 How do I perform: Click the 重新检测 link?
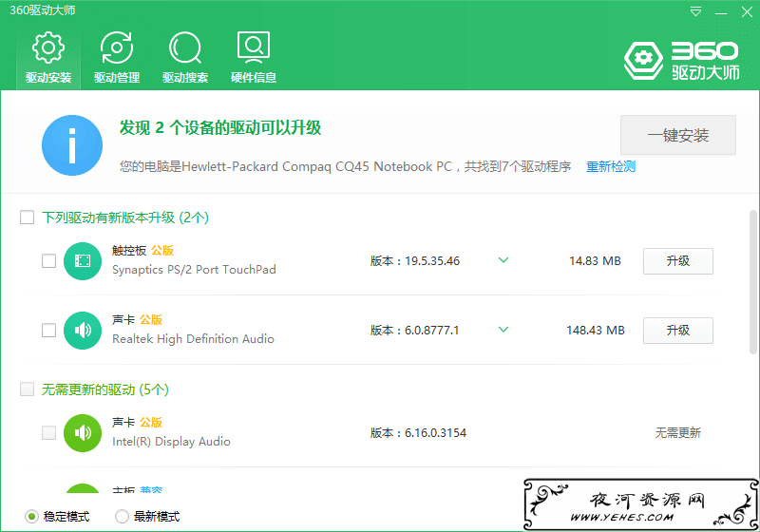(611, 166)
